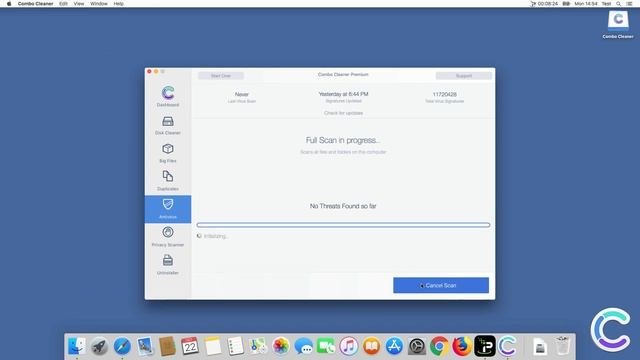Open the Window menu
Viewport: 640px width, 360px height.
pyautogui.click(x=99, y=4)
